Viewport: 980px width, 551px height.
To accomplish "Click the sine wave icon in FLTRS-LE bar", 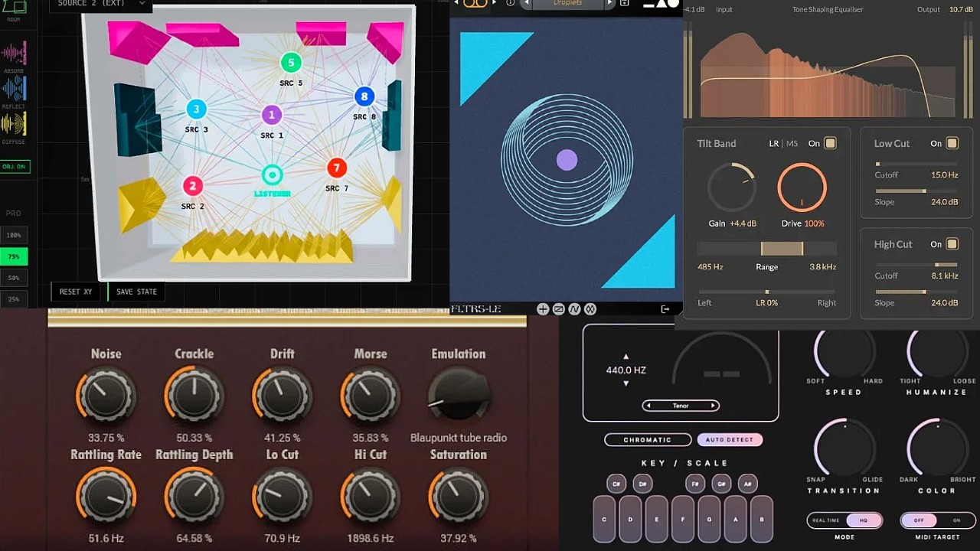I will coord(575,309).
